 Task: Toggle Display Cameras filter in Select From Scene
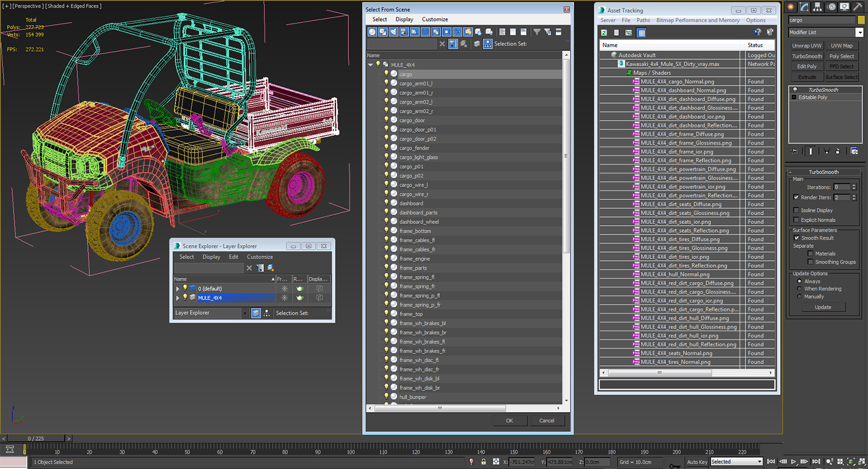pyautogui.click(x=404, y=32)
